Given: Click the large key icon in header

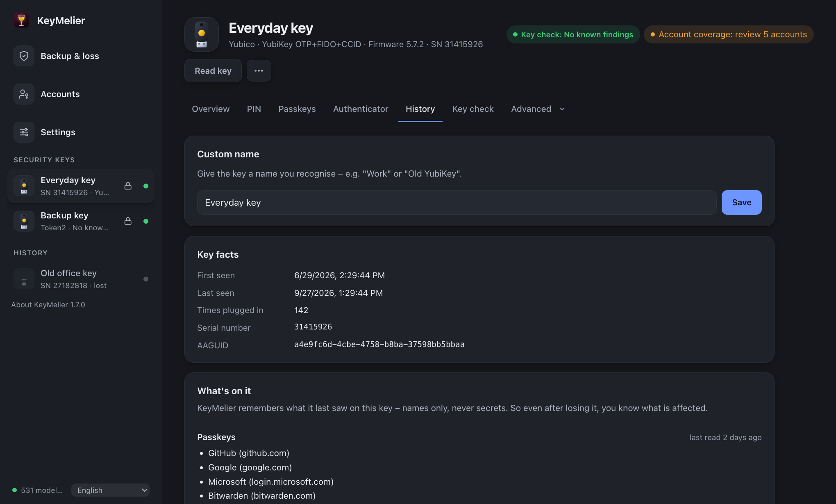Looking at the screenshot, I should coord(201,34).
